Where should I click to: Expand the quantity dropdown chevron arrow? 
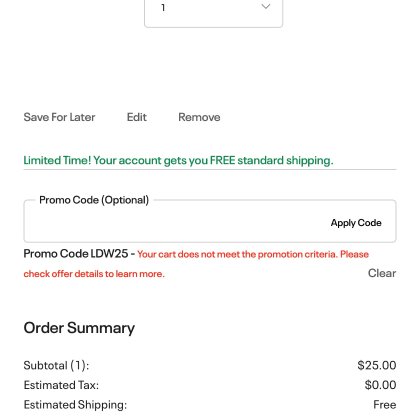pos(266,6)
